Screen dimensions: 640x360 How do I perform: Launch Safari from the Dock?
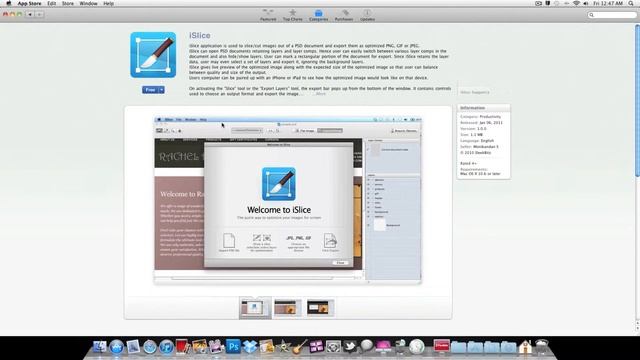149,347
